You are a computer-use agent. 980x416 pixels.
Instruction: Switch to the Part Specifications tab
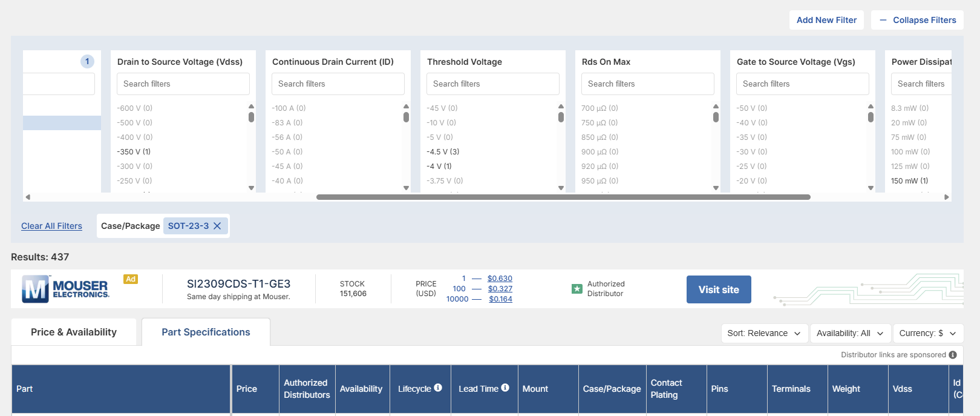coord(206,332)
